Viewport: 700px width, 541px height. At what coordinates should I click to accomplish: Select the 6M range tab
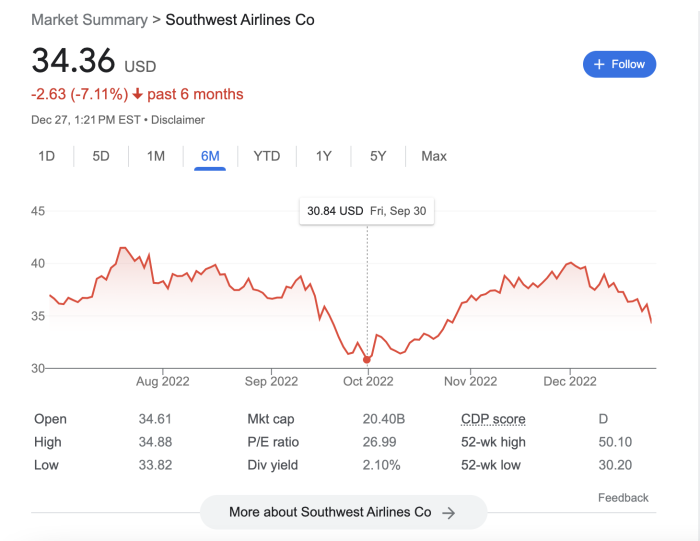210,156
